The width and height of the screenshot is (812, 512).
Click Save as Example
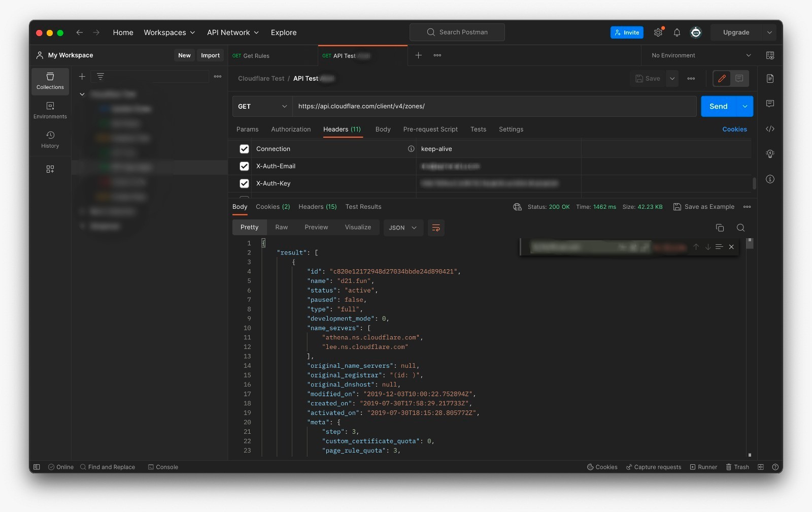703,207
